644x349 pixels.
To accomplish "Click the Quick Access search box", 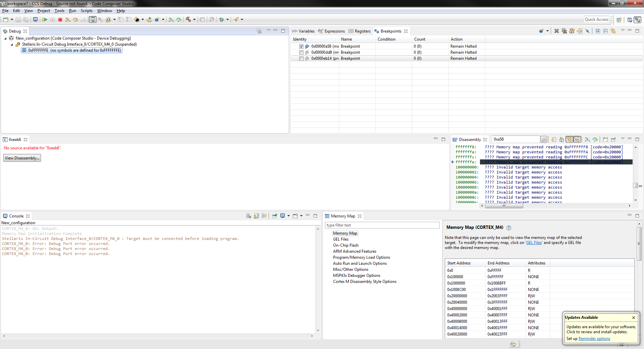I will 597,19.
